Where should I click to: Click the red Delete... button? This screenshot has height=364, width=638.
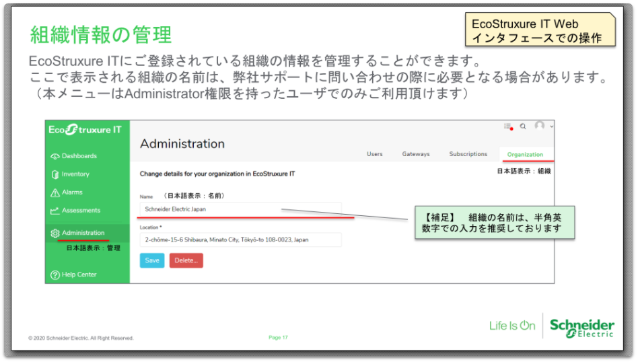coord(186,260)
